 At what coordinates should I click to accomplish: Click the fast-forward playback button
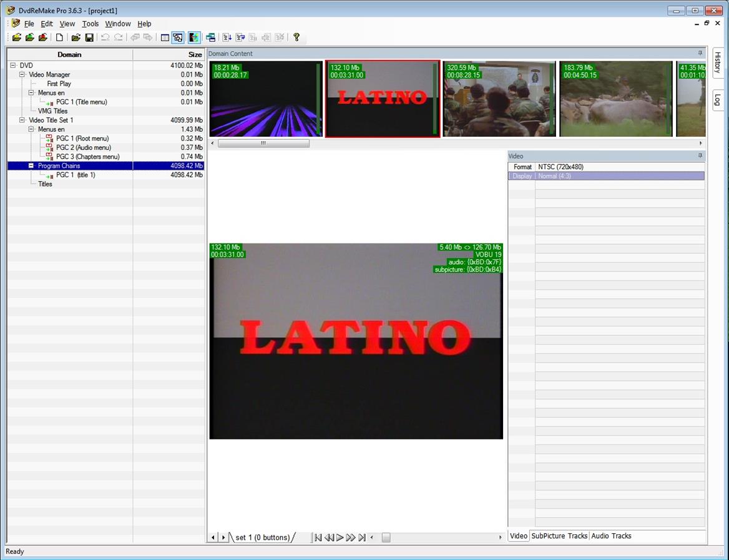(x=351, y=538)
